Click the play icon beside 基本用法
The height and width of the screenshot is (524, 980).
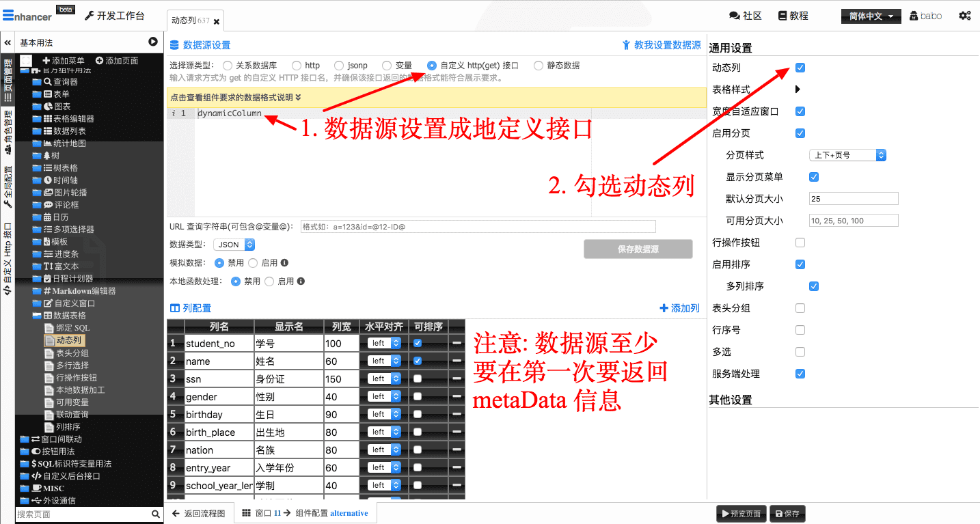(153, 42)
